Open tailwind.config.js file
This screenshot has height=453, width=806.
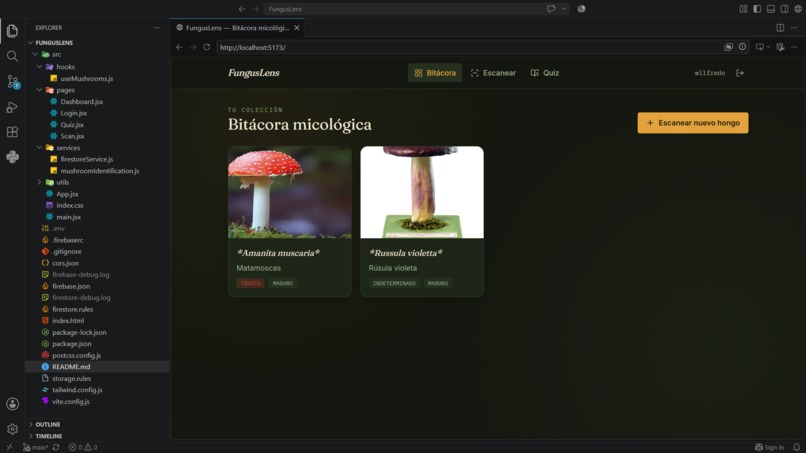point(77,390)
